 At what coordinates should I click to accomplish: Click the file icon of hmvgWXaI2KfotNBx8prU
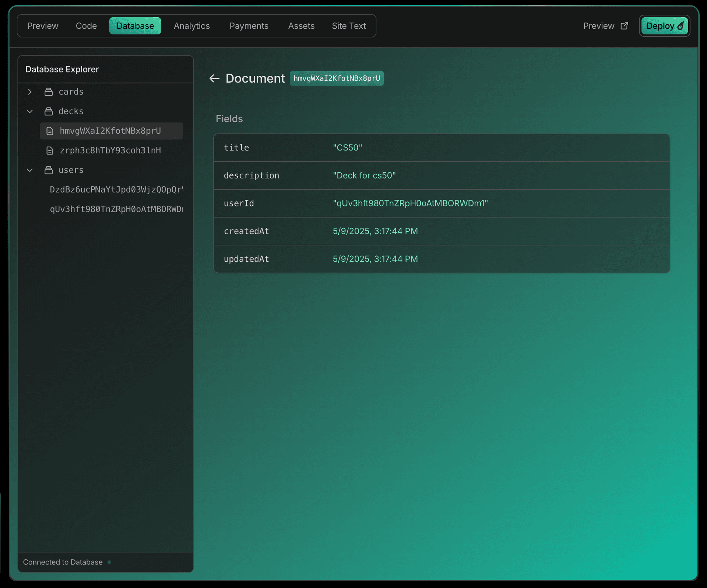coord(50,131)
